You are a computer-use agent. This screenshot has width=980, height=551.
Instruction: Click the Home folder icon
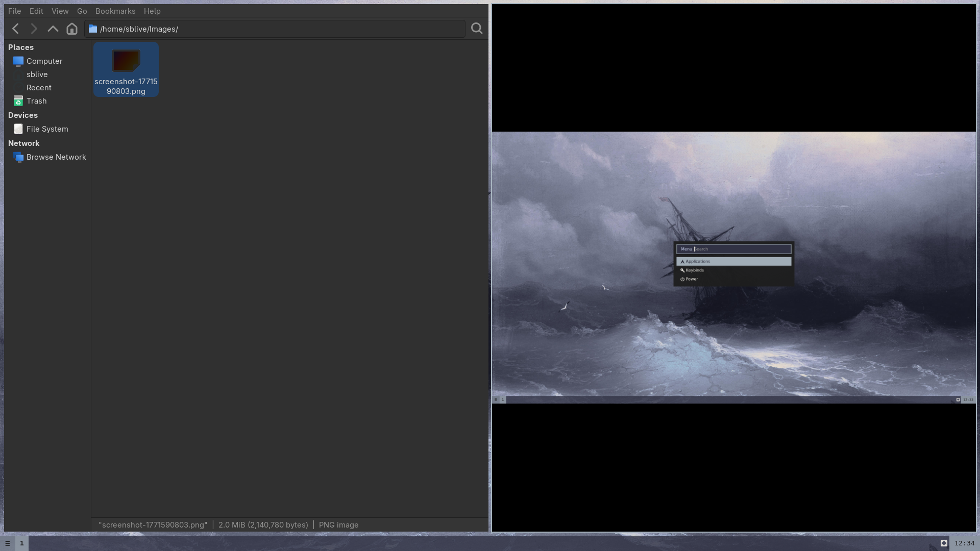(72, 29)
